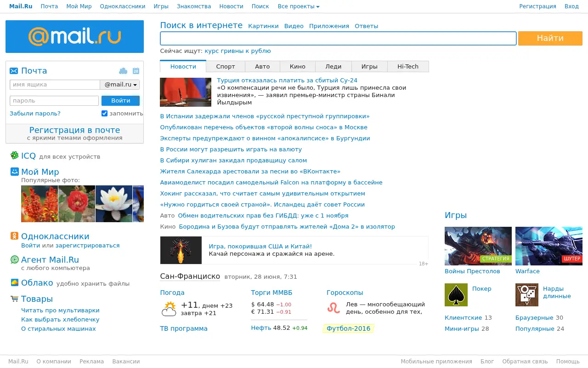Click the Найти search button
The width and height of the screenshot is (588, 368).
550,38
